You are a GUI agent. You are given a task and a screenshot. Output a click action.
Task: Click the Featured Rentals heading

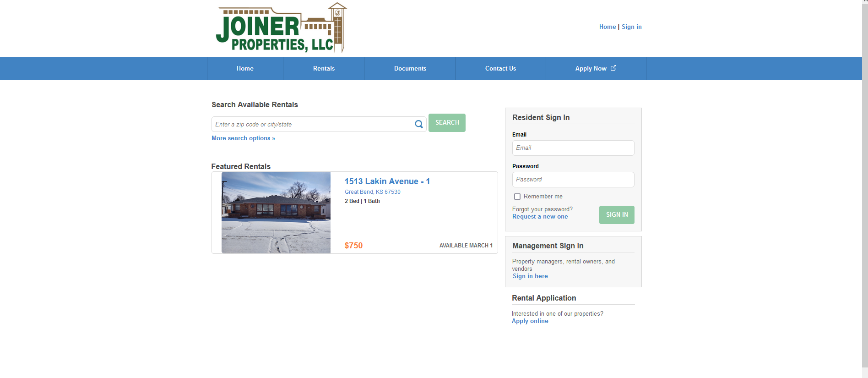point(241,166)
